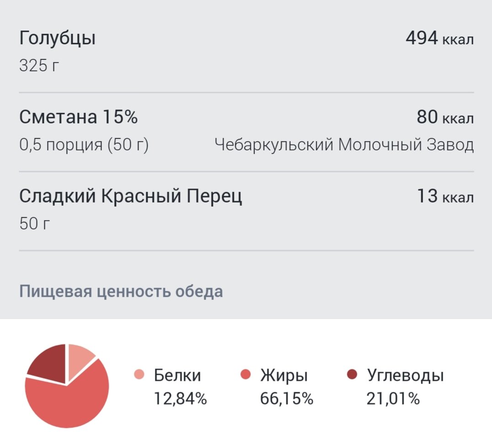Viewport: 492px width, 448px height.
Task: Click the Жиры legend color dot
Action: tap(245, 374)
